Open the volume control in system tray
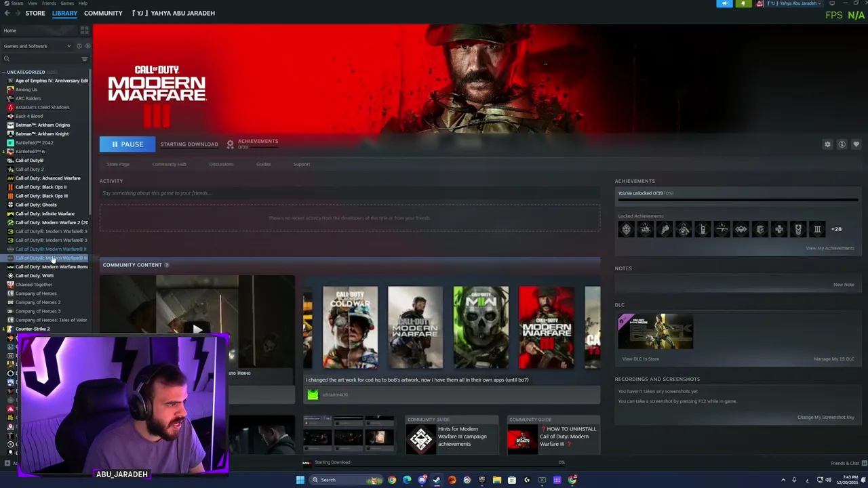The height and width of the screenshot is (488, 868). [x=828, y=480]
